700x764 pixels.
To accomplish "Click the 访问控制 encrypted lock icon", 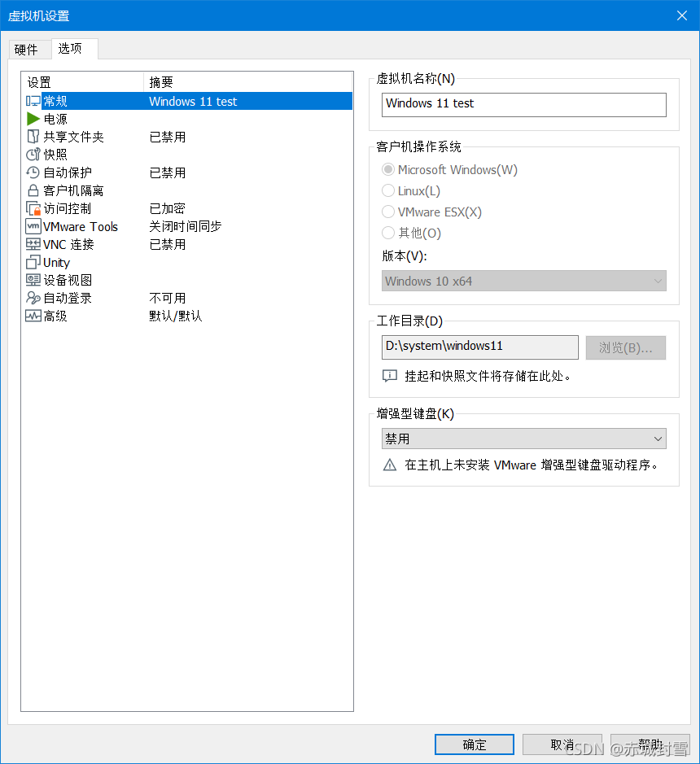I will click(x=33, y=208).
